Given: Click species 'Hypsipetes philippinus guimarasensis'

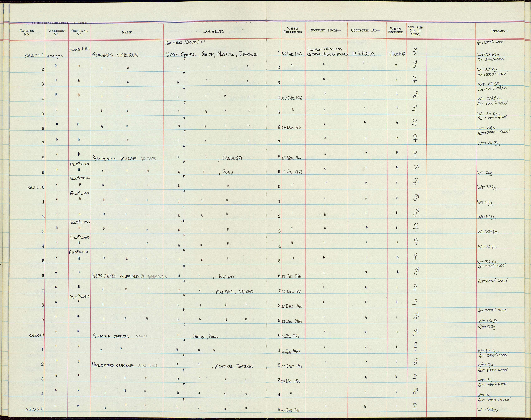Looking at the screenshot, I should click(x=130, y=276).
